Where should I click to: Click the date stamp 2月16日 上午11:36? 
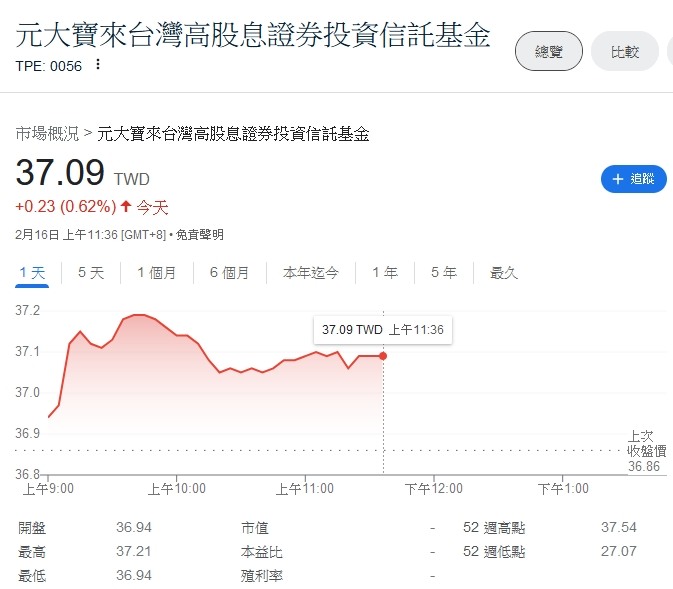click(67, 235)
